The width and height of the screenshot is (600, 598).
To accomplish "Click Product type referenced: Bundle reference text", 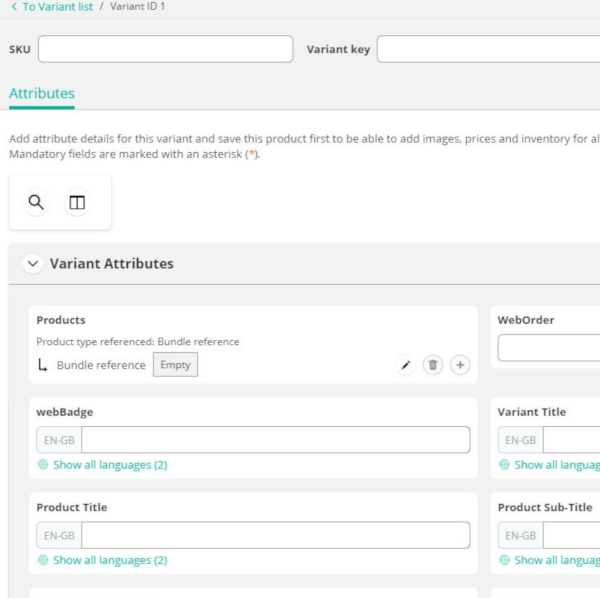I will [138, 342].
